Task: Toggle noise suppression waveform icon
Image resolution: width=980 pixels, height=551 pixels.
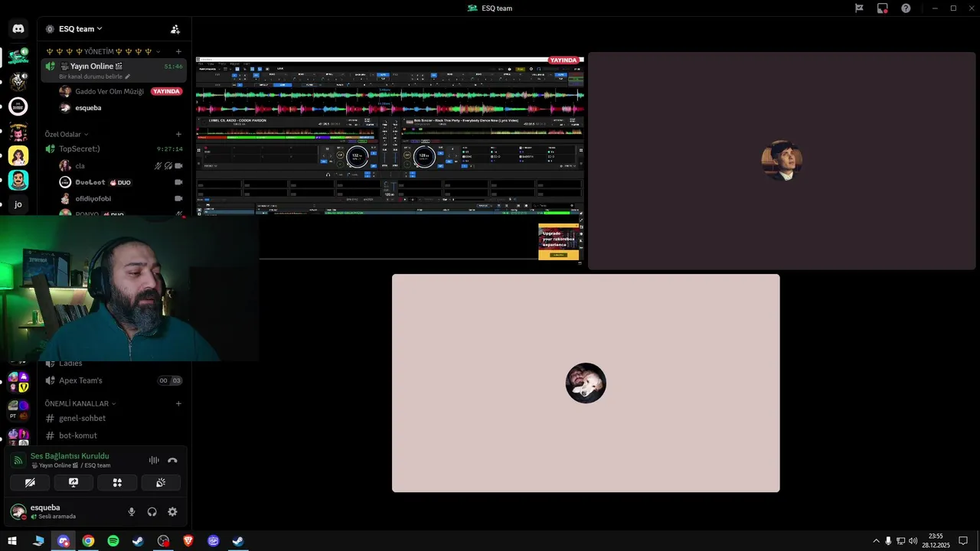Action: point(154,460)
